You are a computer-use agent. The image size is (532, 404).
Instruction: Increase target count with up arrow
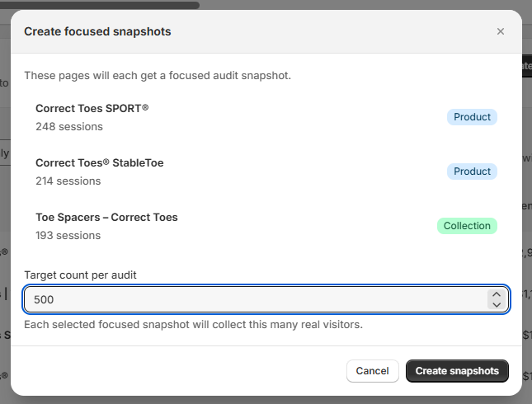click(x=497, y=294)
